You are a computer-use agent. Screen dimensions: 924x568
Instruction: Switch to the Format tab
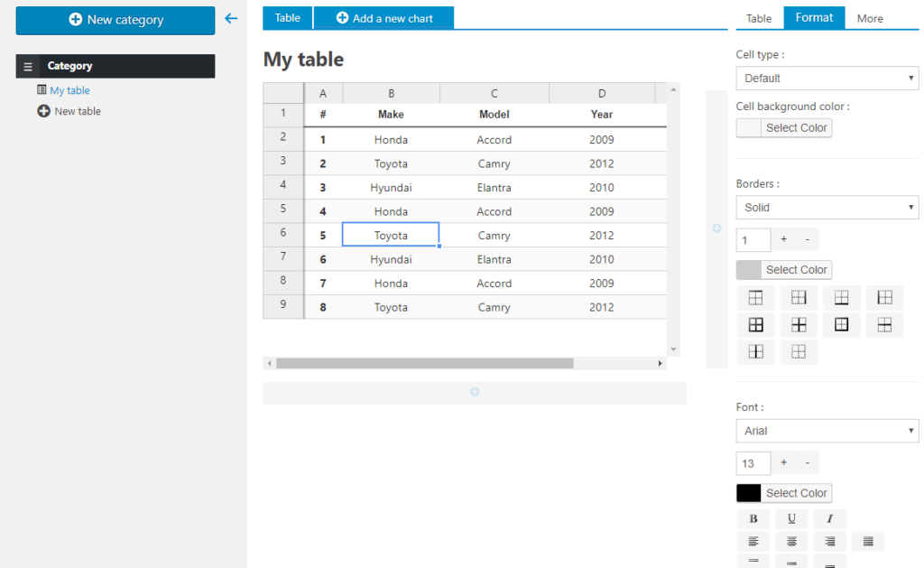tap(814, 17)
